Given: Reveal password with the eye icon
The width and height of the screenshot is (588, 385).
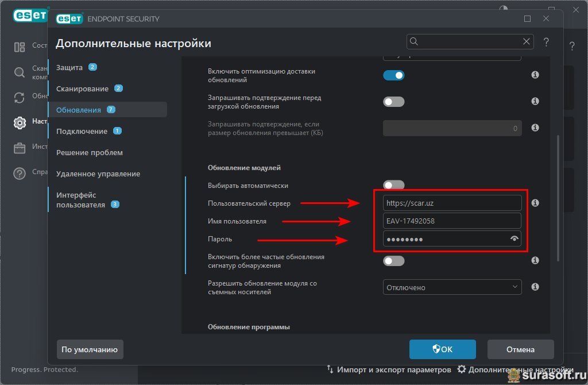Looking at the screenshot, I should pos(514,238).
